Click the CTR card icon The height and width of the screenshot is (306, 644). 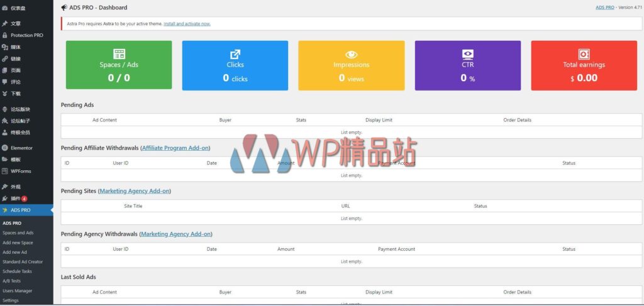coord(467,54)
